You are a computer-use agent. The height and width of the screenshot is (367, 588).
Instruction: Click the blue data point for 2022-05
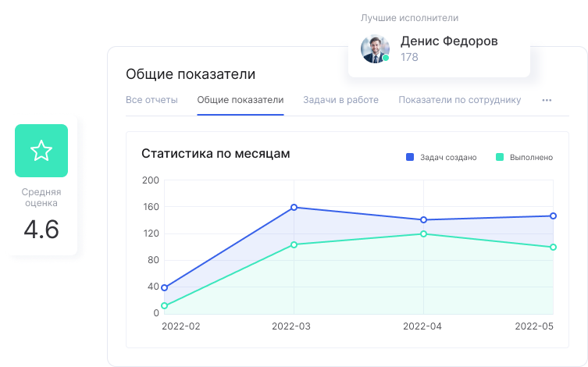tap(553, 216)
